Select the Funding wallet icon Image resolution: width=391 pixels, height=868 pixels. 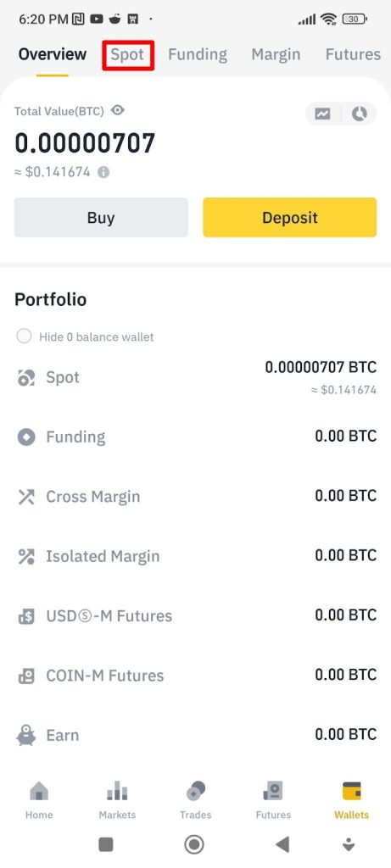click(x=26, y=437)
